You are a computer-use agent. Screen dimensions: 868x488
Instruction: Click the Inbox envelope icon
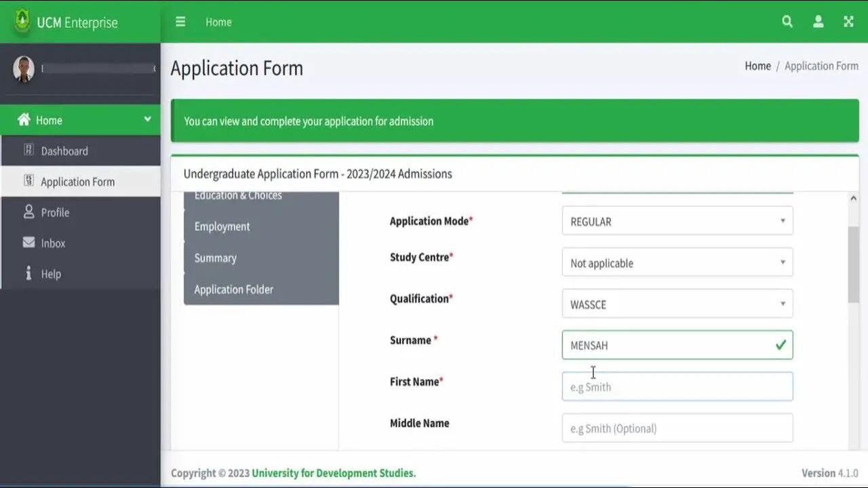28,242
